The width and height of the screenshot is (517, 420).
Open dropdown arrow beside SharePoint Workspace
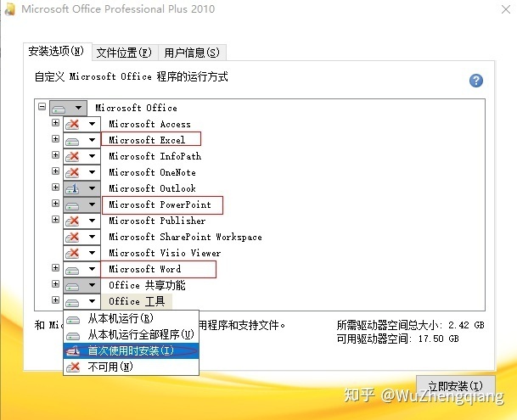pos(92,237)
